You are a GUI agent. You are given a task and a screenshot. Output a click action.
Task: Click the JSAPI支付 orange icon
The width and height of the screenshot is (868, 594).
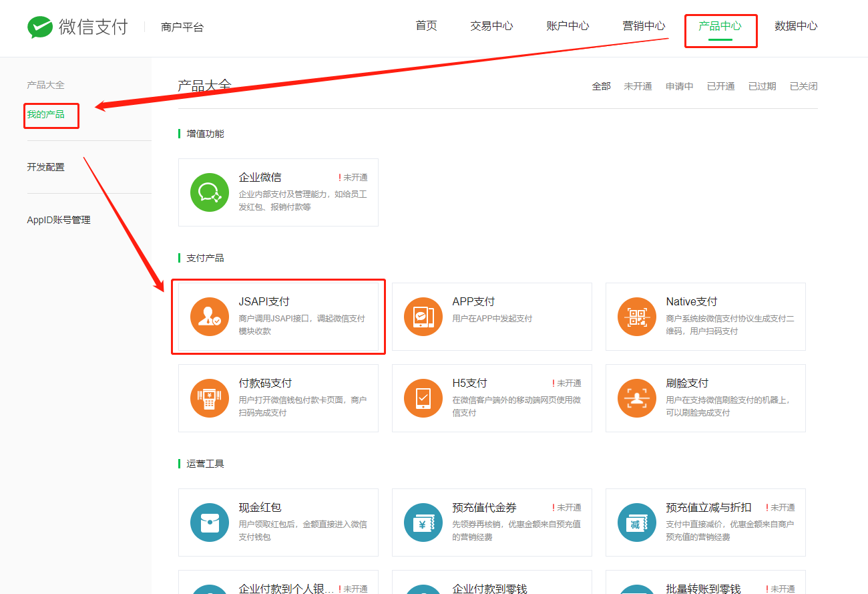tap(210, 317)
